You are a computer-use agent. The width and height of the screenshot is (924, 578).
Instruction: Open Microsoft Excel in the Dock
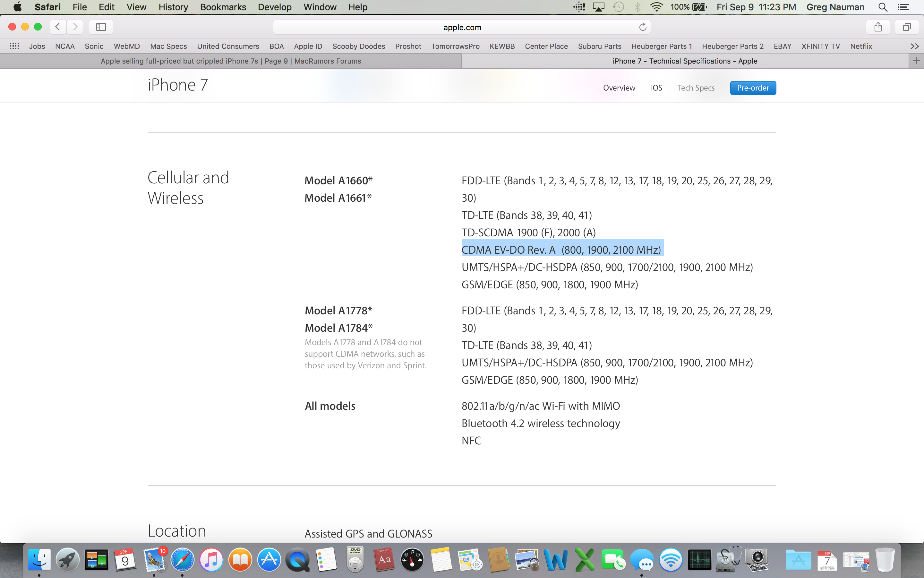tap(585, 560)
